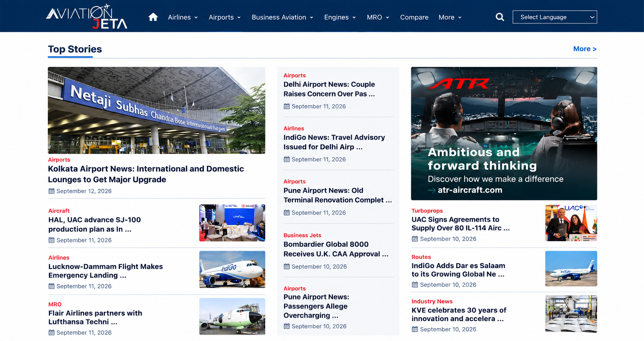View more top stories via More >
Screen dimensions: 644x341
click(585, 49)
